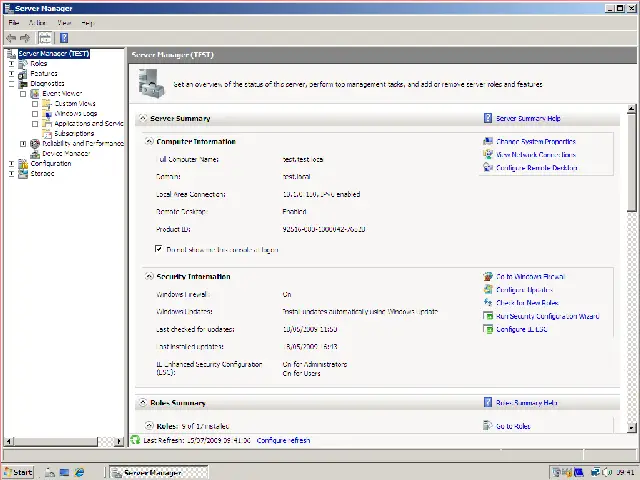Expand the Windows Logs node
The image size is (640, 480).
coord(35,114)
